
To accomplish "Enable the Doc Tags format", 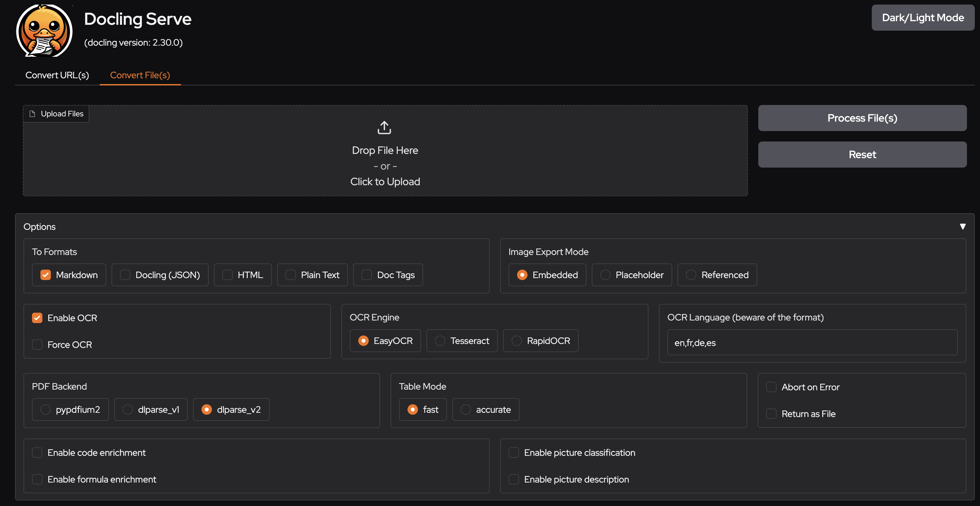I will coord(367,275).
